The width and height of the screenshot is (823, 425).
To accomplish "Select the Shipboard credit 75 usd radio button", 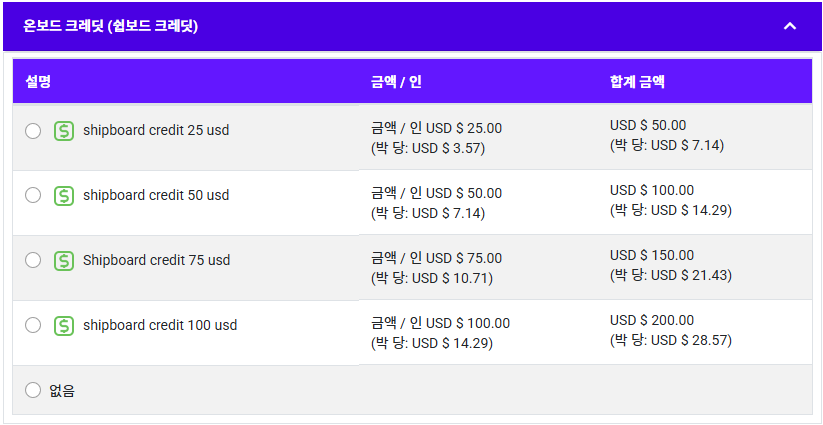I will pos(33,261).
